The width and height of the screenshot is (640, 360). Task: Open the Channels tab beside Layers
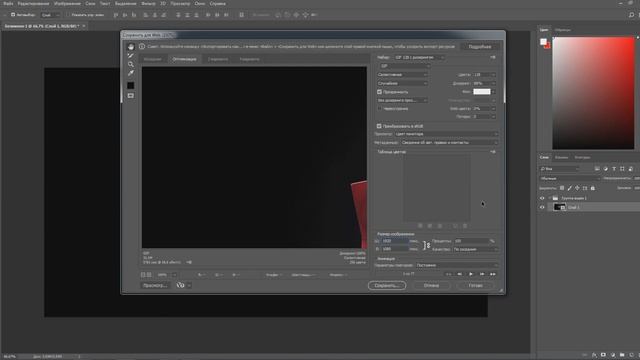[561, 157]
